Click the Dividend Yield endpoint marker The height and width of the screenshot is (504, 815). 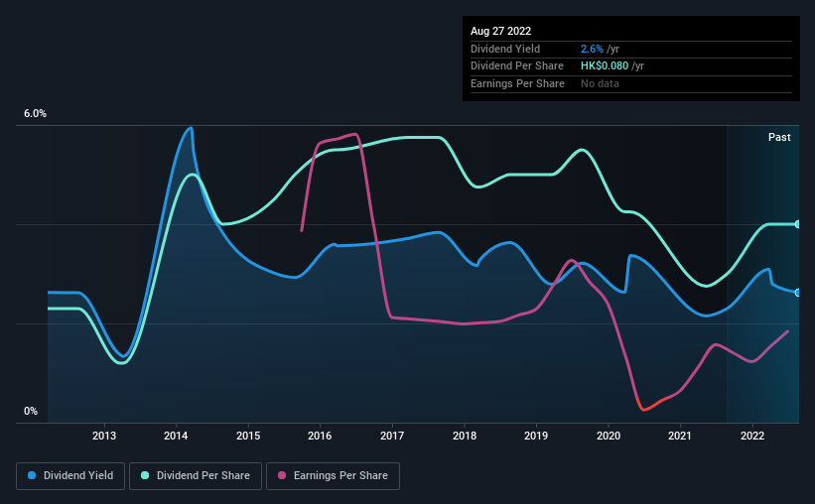coord(797,293)
